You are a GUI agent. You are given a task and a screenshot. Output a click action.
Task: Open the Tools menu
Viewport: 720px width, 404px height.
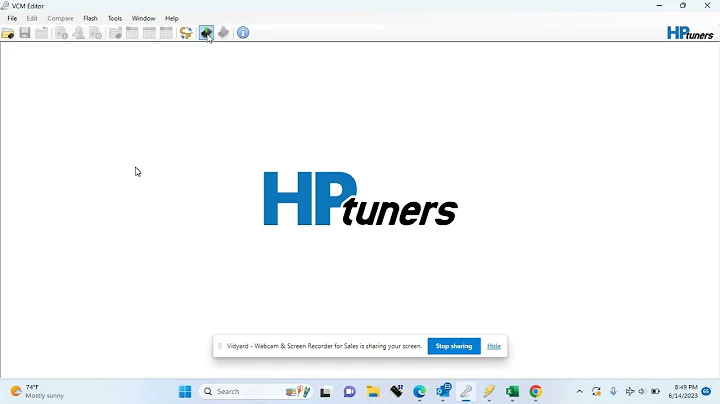pos(115,18)
